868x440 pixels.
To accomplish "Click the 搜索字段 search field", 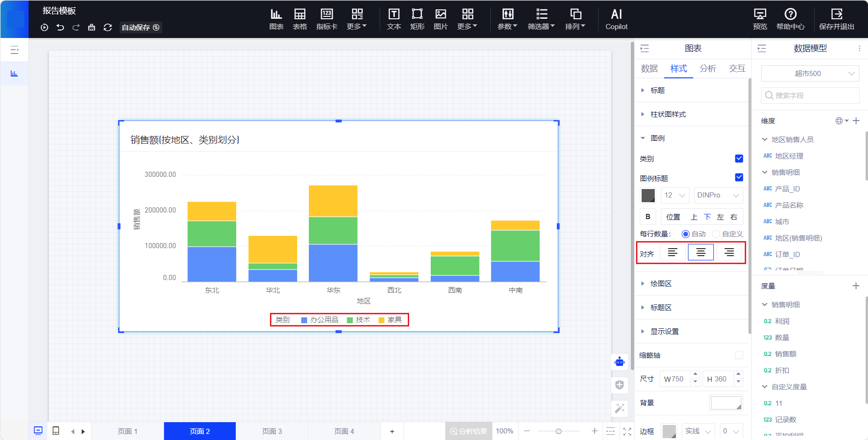I will 810,95.
